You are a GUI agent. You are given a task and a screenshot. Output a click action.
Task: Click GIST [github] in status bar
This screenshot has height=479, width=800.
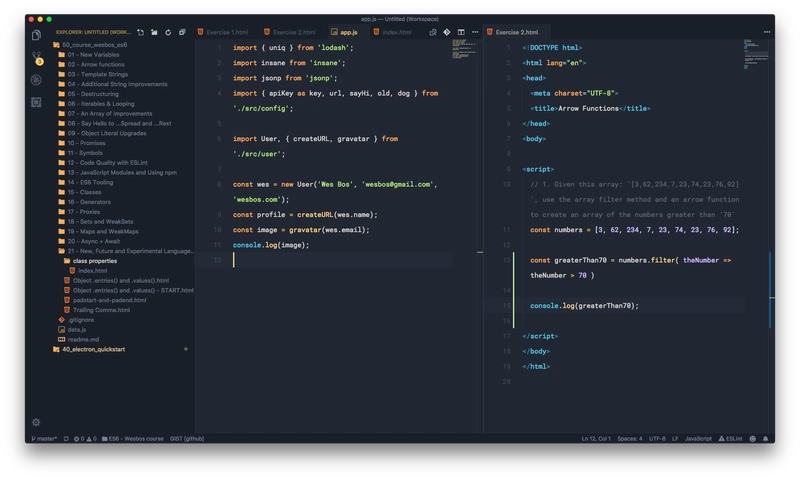[187, 438]
